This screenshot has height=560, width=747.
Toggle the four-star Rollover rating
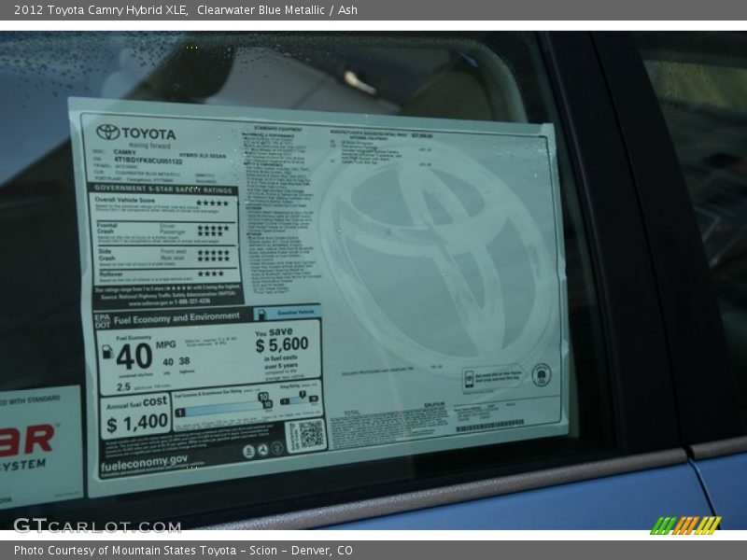click(x=212, y=273)
